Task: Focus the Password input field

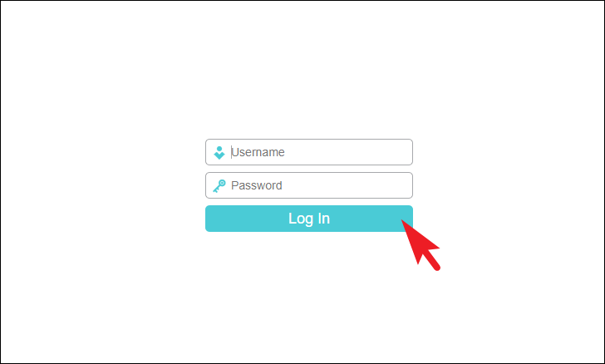Action: (x=309, y=185)
